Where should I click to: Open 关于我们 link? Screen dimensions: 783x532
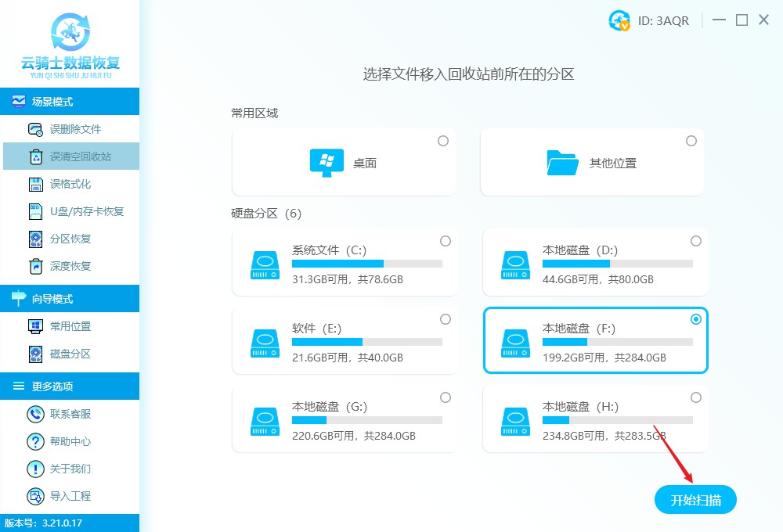(70, 469)
